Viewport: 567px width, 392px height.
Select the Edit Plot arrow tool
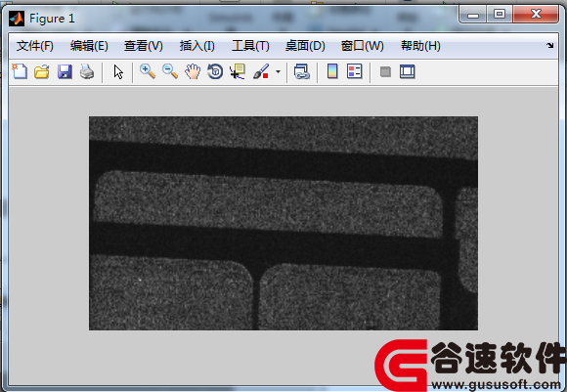point(118,72)
